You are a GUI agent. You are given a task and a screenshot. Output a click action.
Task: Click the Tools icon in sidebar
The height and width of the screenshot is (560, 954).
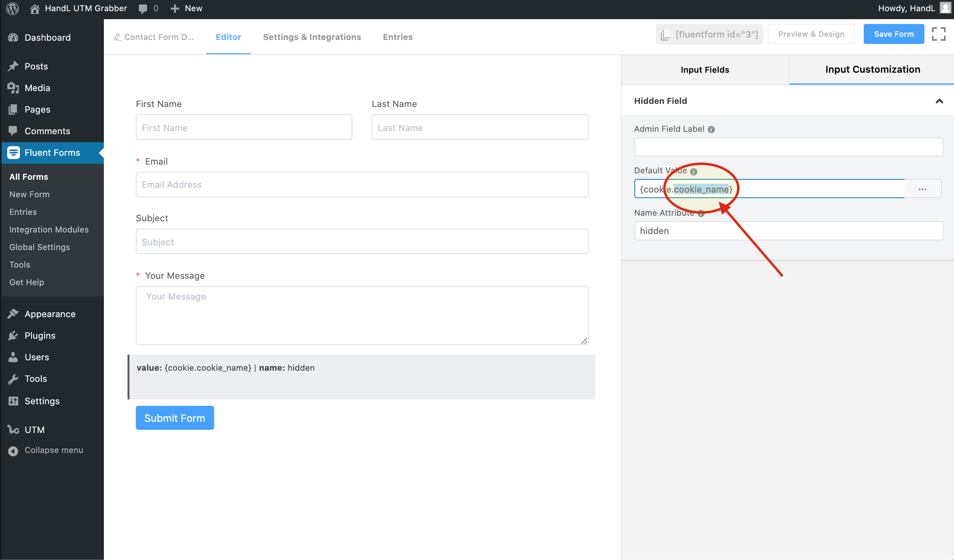click(x=13, y=379)
